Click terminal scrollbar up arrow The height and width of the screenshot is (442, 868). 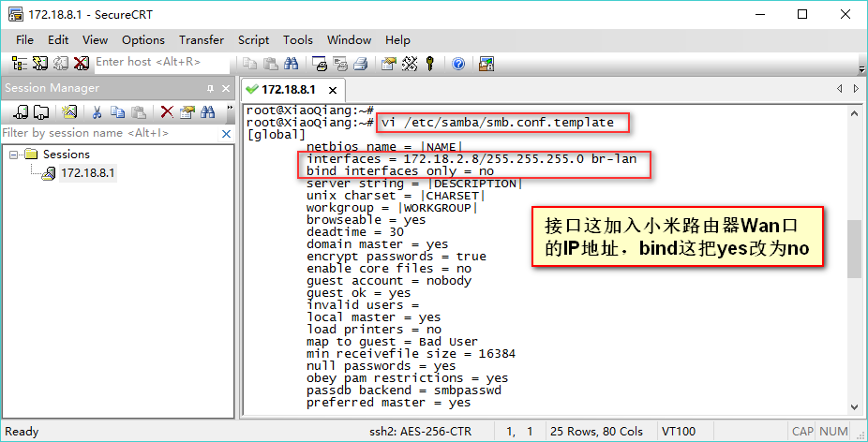coord(854,113)
